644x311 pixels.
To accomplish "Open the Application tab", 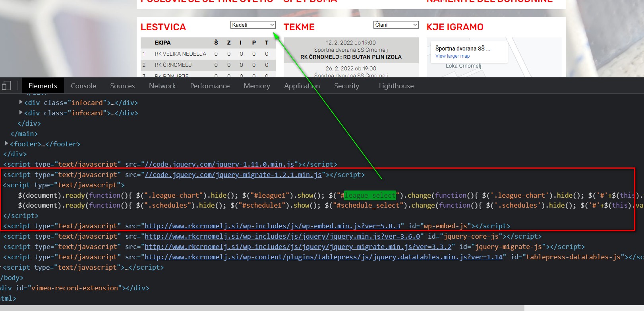I will pos(302,86).
